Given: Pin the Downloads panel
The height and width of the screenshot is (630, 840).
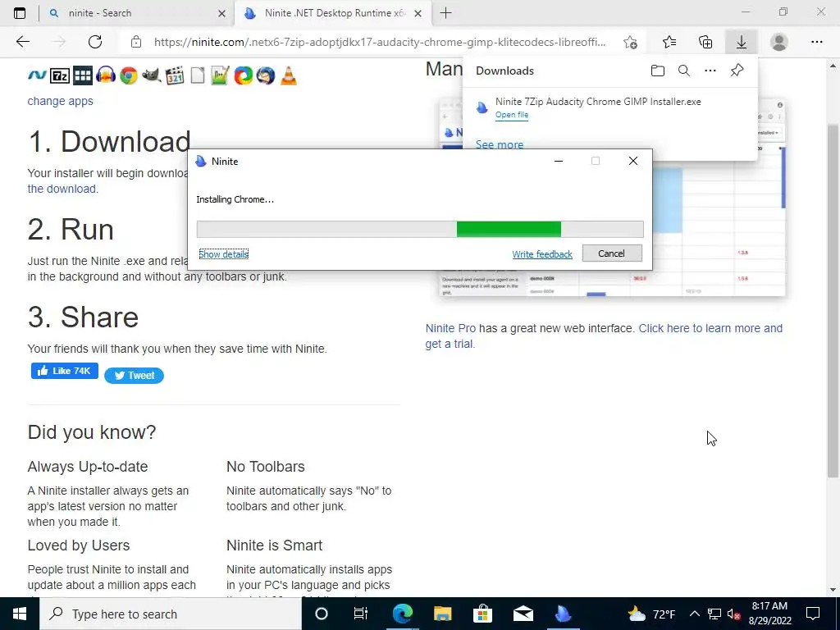Looking at the screenshot, I should pos(737,71).
